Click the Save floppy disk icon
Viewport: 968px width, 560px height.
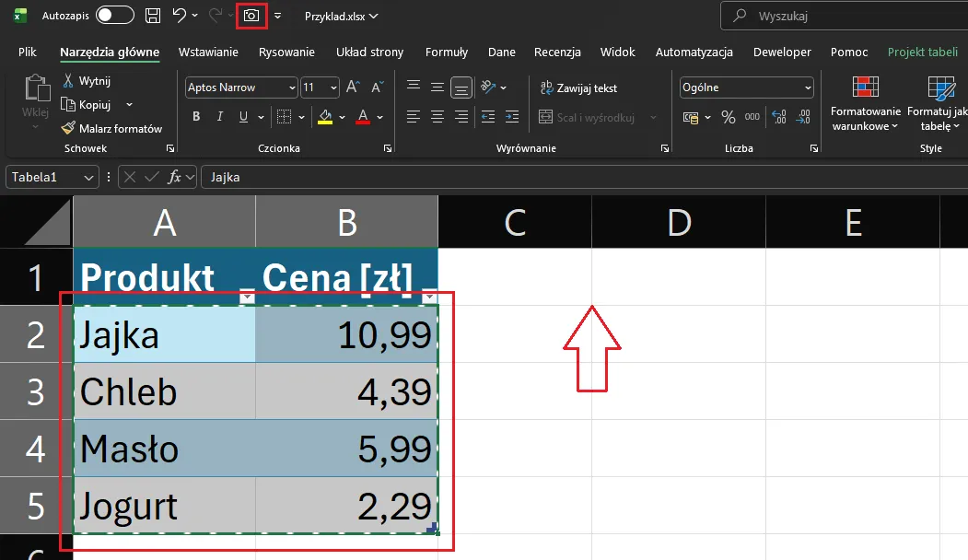[x=153, y=16]
